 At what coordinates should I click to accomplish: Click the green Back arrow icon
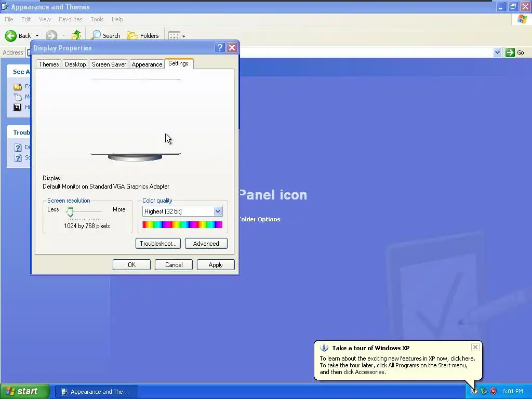(x=11, y=36)
